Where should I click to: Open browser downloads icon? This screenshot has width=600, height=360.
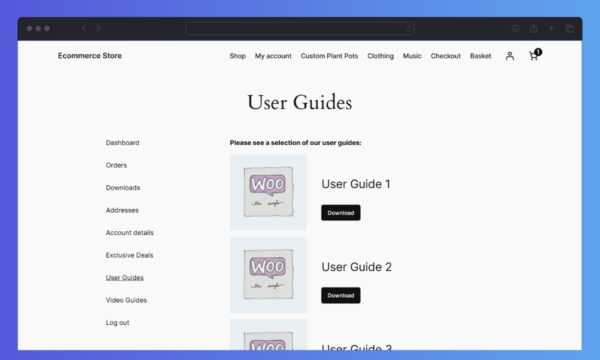pos(515,29)
